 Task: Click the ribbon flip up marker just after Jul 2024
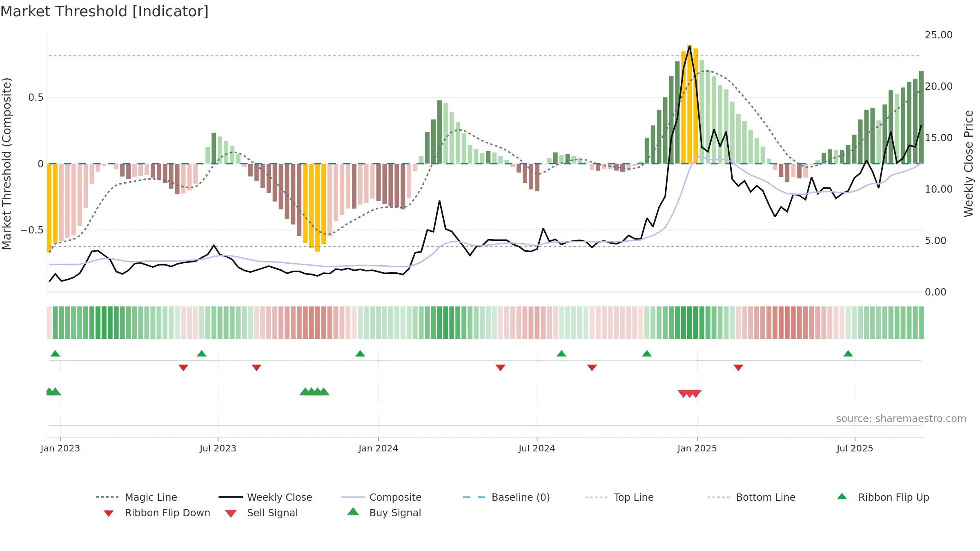(561, 353)
